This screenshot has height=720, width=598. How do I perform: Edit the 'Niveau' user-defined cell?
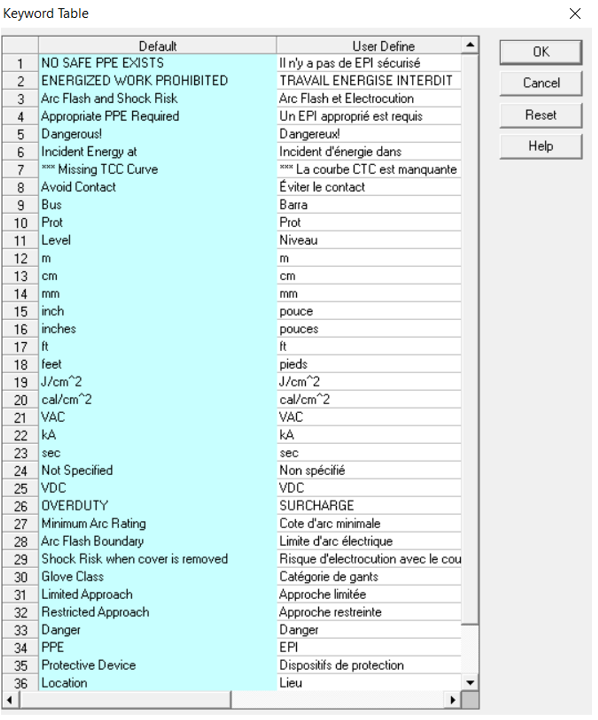point(369,240)
